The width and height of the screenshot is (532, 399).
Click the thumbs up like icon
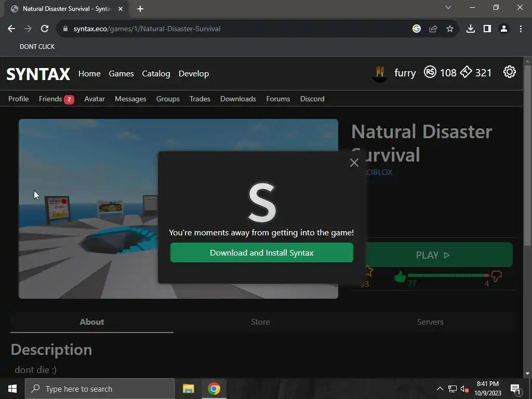(400, 277)
